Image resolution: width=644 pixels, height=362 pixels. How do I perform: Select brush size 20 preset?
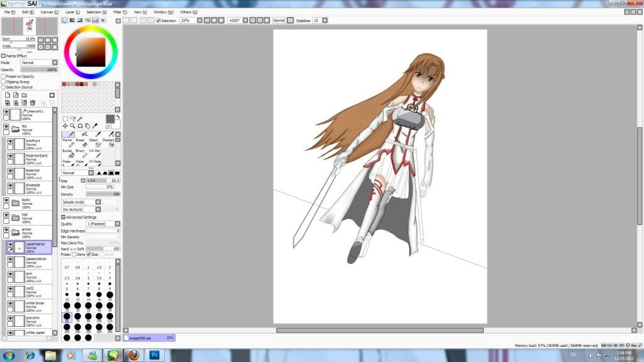coord(109,296)
